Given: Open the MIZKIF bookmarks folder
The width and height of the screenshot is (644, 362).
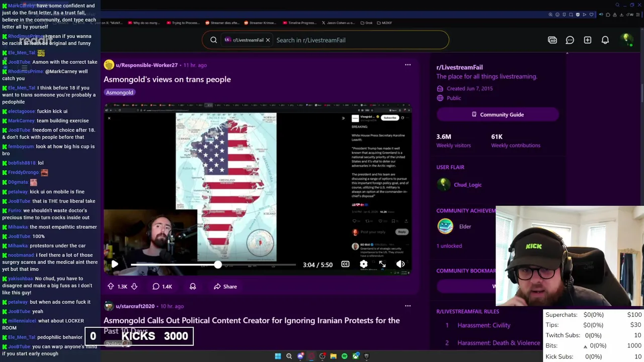Looking at the screenshot, I should tap(384, 23).
